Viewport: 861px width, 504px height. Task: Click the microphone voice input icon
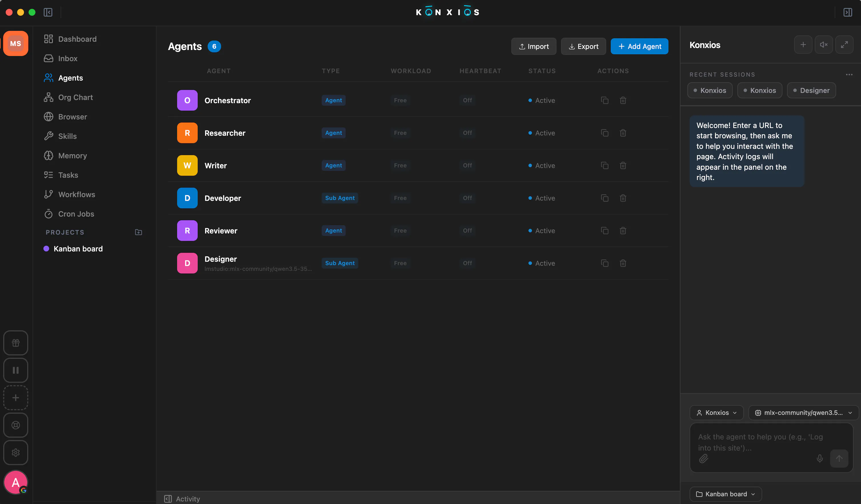(819, 459)
